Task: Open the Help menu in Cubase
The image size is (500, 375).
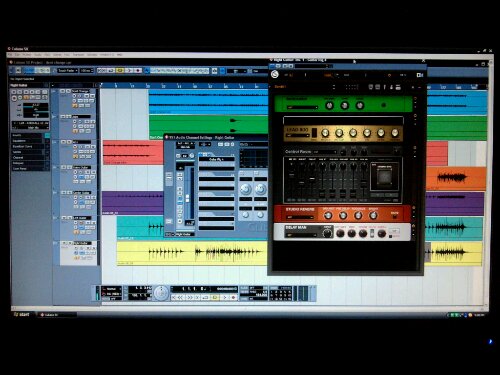Action: pos(119,55)
